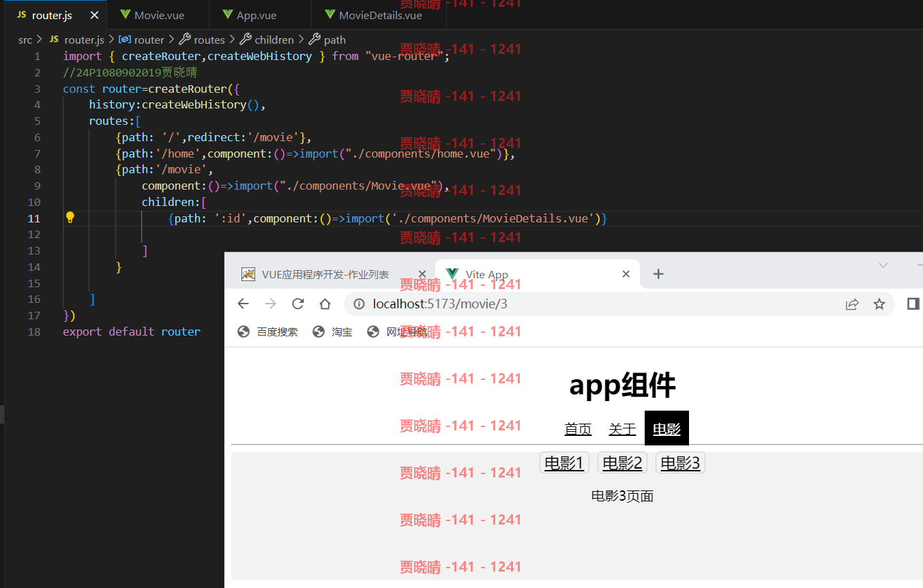The width and height of the screenshot is (923, 588).
Task: Click line number 11 in gutter
Action: coord(33,218)
